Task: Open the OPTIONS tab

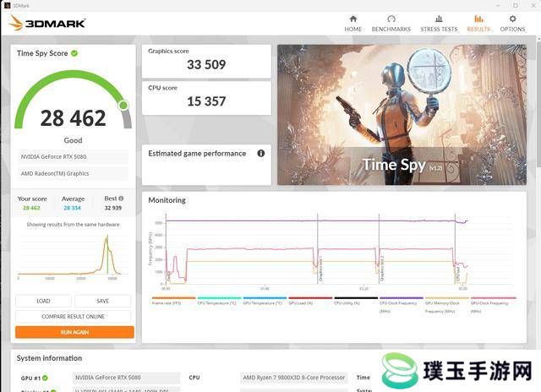Action: [x=512, y=24]
